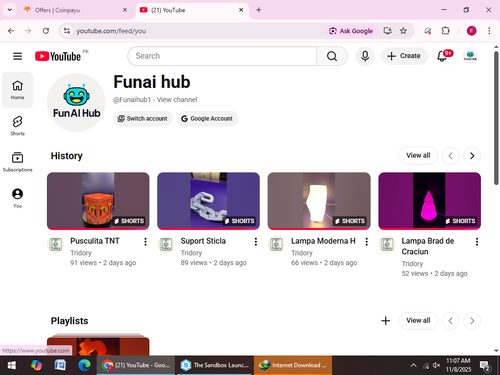Click the Tridory channel icon beside Suport Sticla
Screen dimensions: 500x375
click(x=166, y=244)
